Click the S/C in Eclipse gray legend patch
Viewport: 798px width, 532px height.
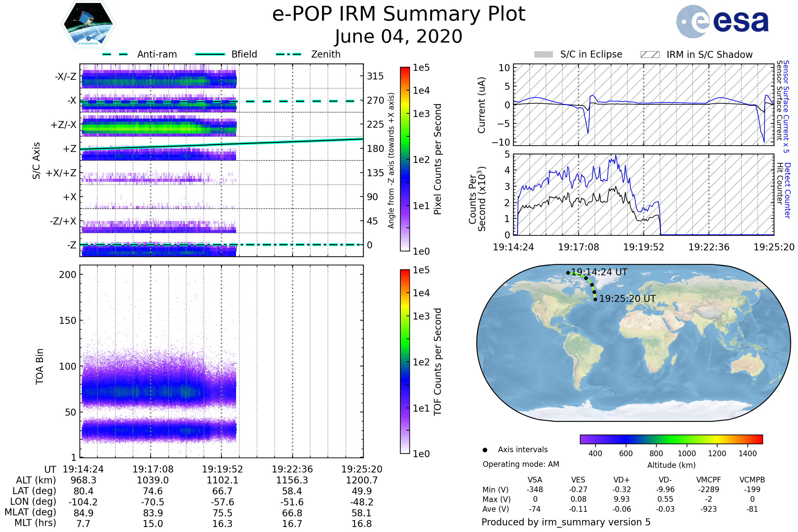(x=543, y=55)
